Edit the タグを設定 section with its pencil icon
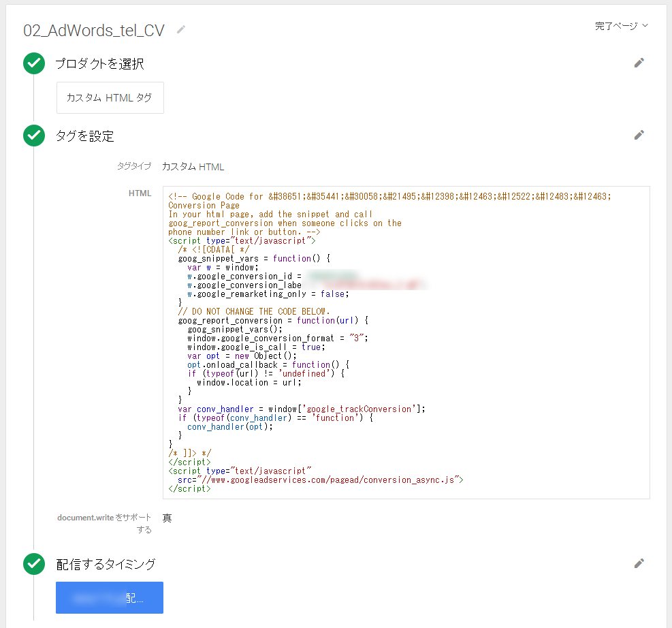The width and height of the screenshot is (672, 628). [x=639, y=135]
